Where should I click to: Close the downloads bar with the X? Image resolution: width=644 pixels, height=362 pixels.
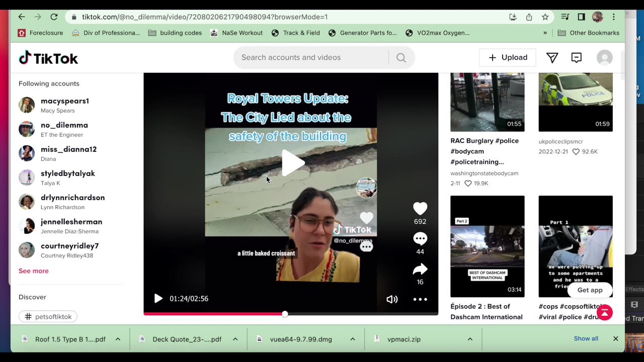[x=615, y=339]
